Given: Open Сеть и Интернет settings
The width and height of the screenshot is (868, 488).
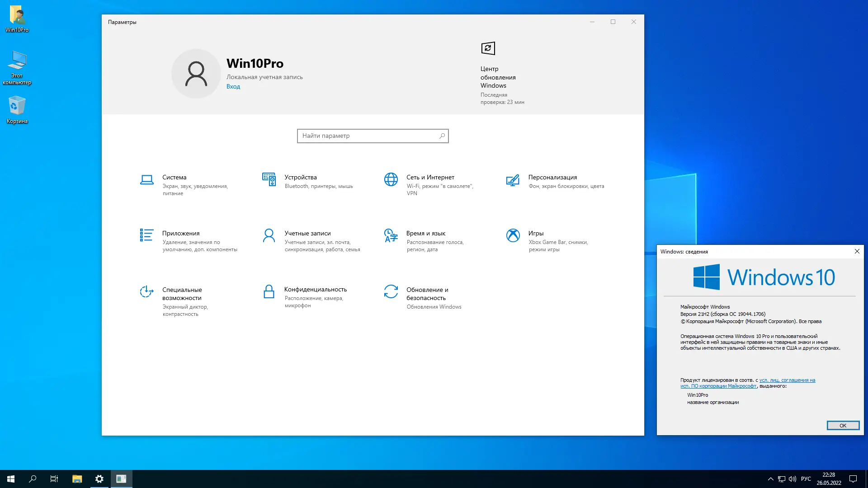Looking at the screenshot, I should pos(430,178).
